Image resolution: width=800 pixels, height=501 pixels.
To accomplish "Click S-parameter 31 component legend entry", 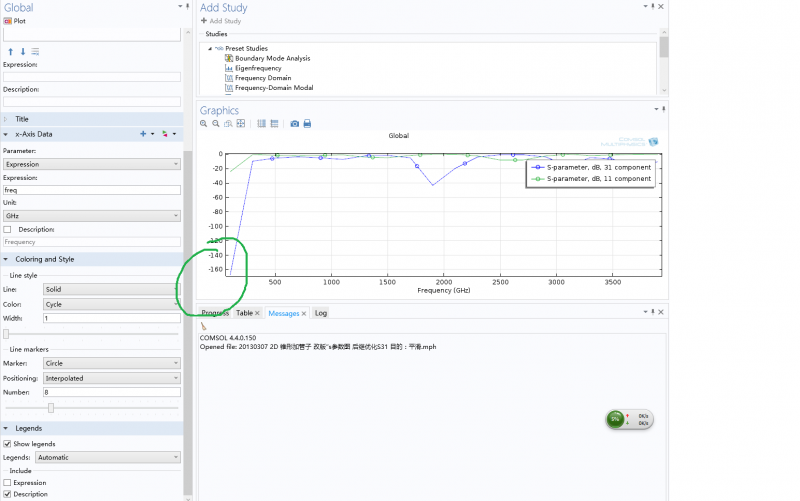I will [591, 167].
